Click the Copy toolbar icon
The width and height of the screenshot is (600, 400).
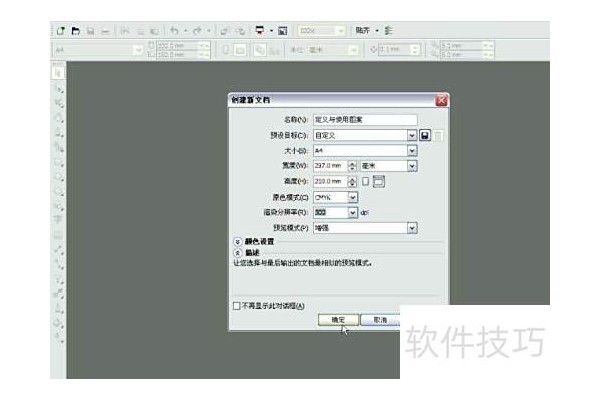pos(140,31)
